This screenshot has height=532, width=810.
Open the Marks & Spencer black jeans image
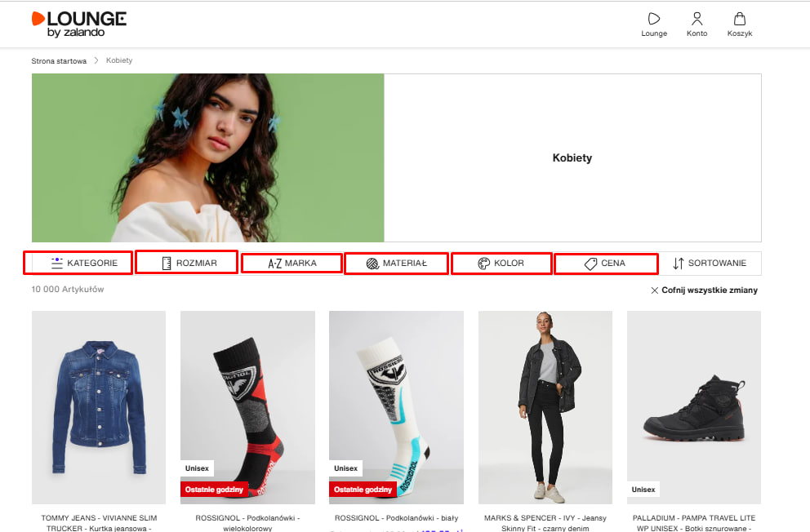click(x=545, y=407)
